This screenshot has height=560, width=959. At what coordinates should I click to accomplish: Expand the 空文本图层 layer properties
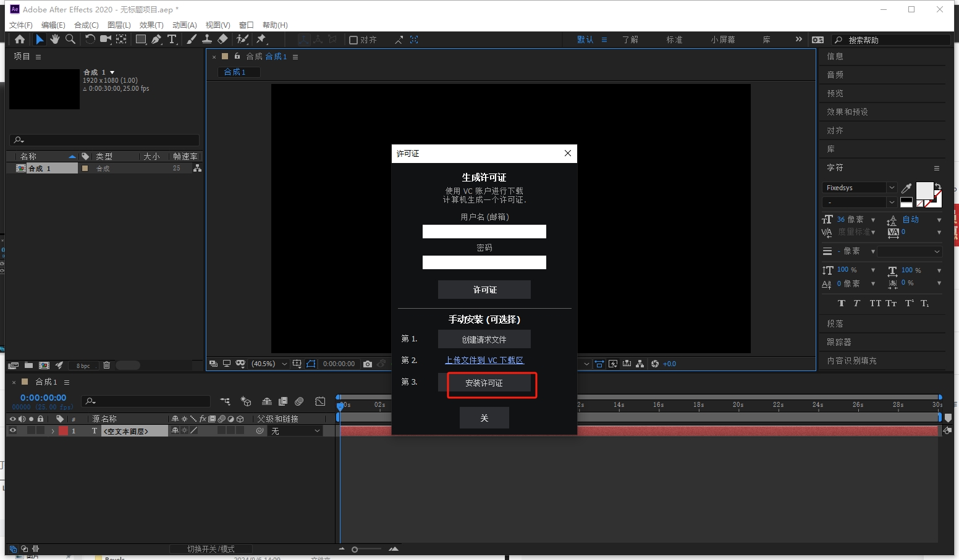point(53,431)
